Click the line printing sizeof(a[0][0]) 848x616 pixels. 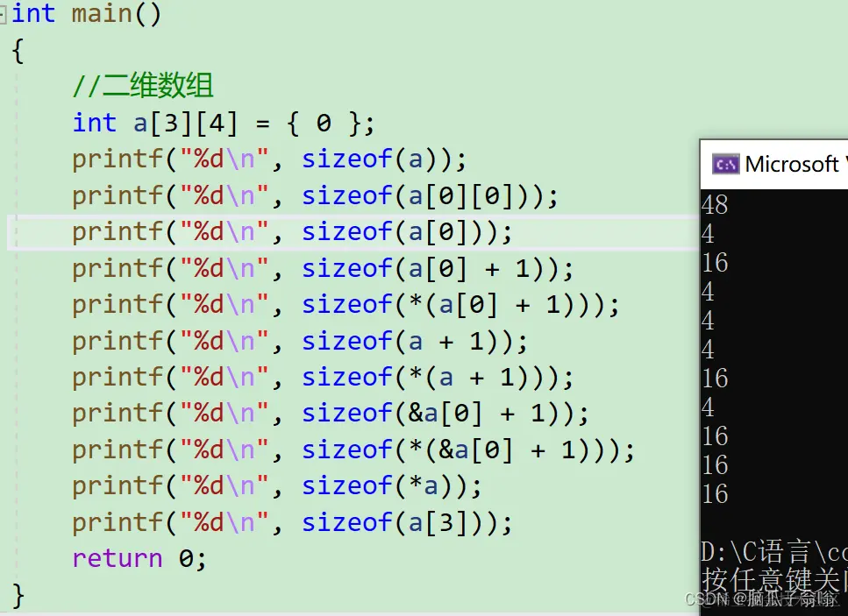point(315,196)
